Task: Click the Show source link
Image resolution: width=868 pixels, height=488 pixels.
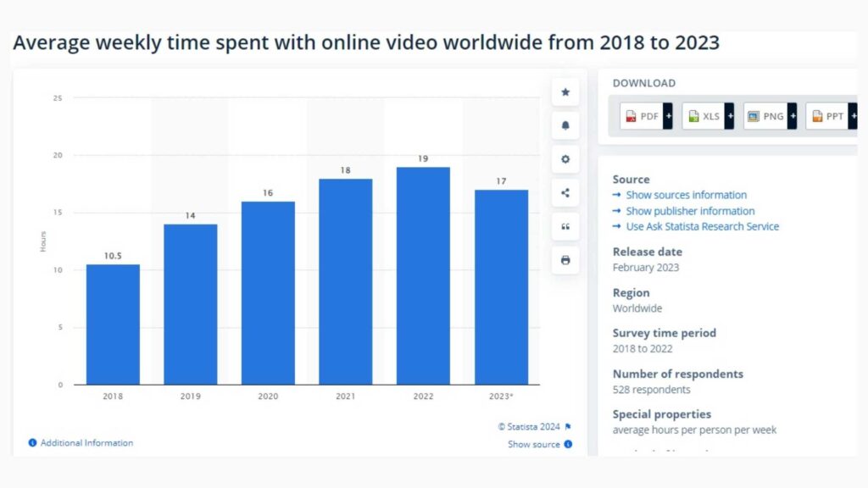Action: coord(533,444)
